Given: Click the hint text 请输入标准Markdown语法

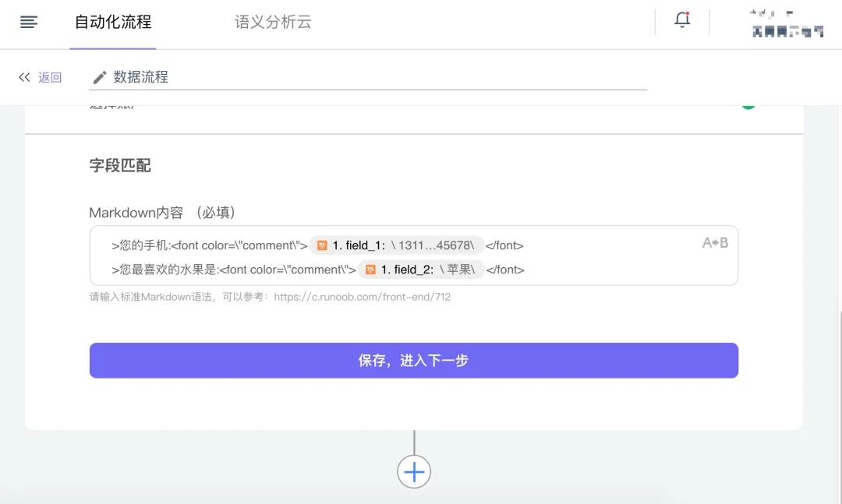Looking at the screenshot, I should [151, 297].
